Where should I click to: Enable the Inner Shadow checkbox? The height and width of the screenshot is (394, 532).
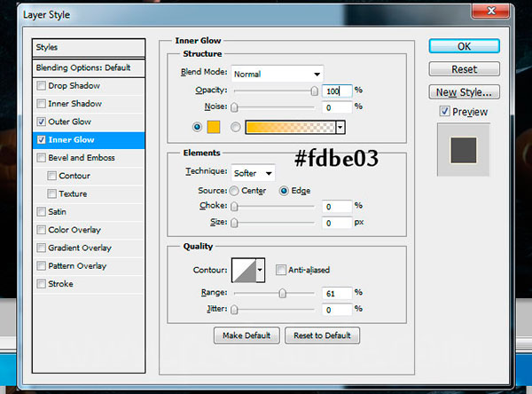tap(41, 103)
